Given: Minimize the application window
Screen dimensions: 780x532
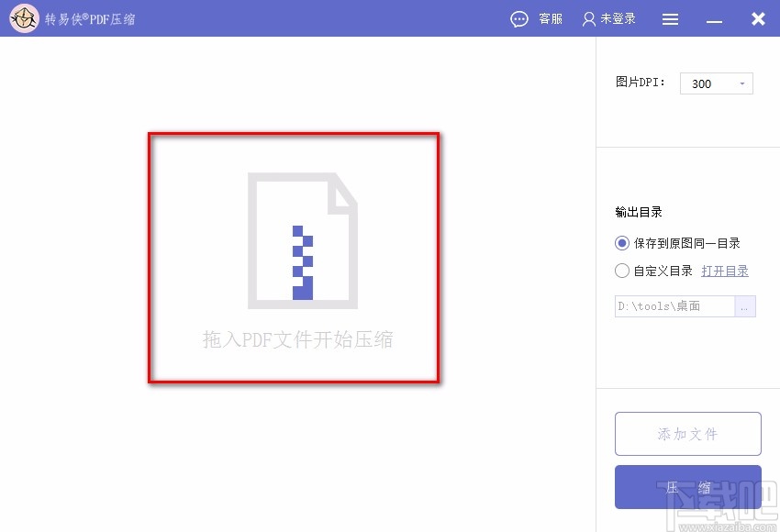Looking at the screenshot, I should (x=714, y=18).
